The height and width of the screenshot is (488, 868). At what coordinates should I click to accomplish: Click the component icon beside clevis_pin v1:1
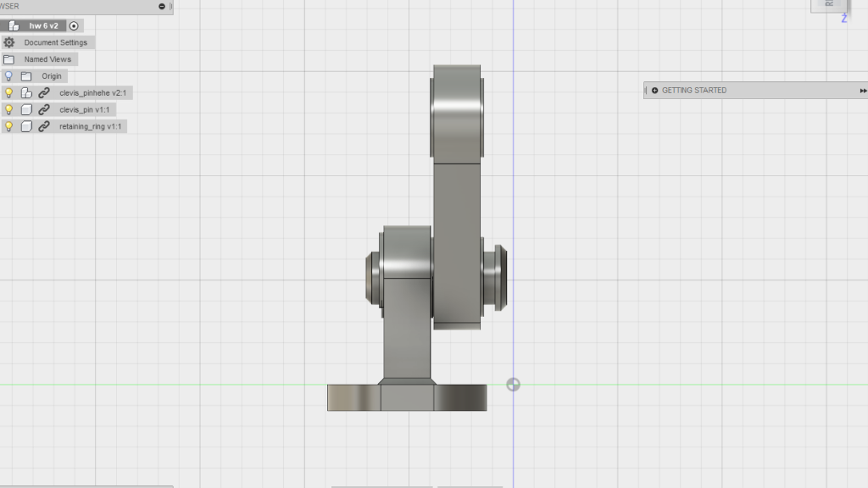pyautogui.click(x=25, y=109)
